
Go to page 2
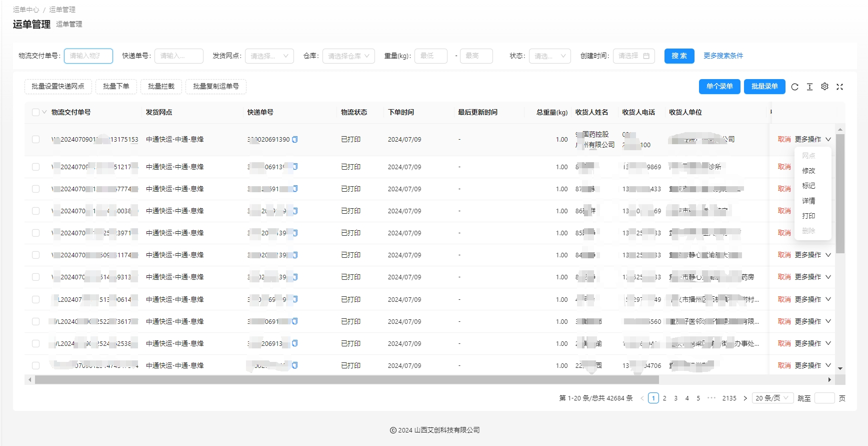[x=664, y=398]
